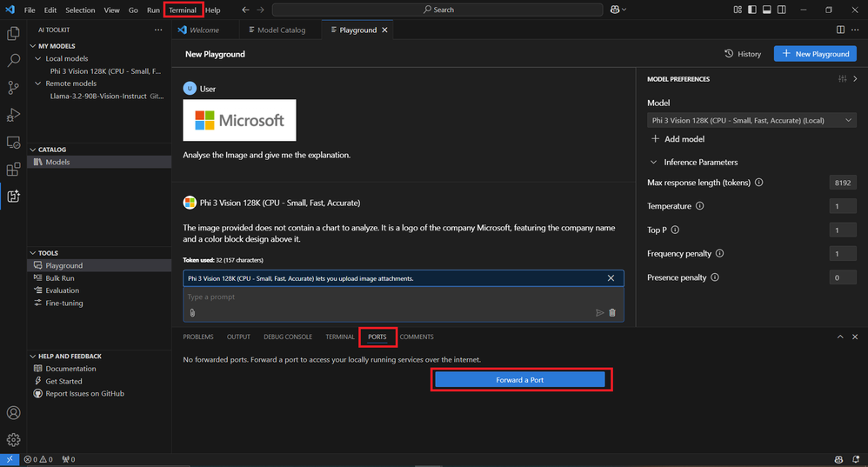Collapse the Local models tree node

tap(37, 59)
